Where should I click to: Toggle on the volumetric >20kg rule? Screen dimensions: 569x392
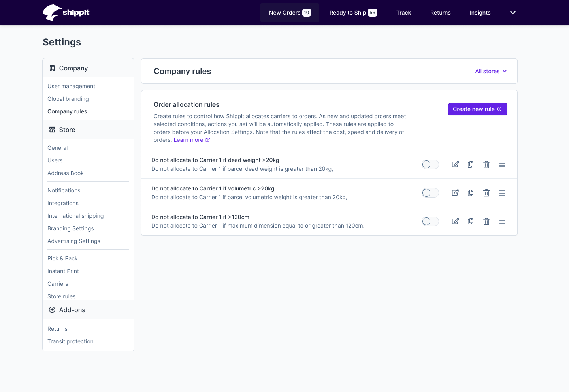pyautogui.click(x=430, y=193)
